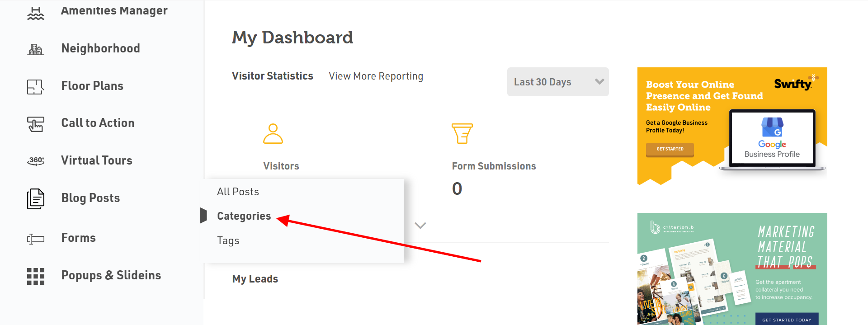Click the Form Submissions funnel icon

pyautogui.click(x=462, y=133)
